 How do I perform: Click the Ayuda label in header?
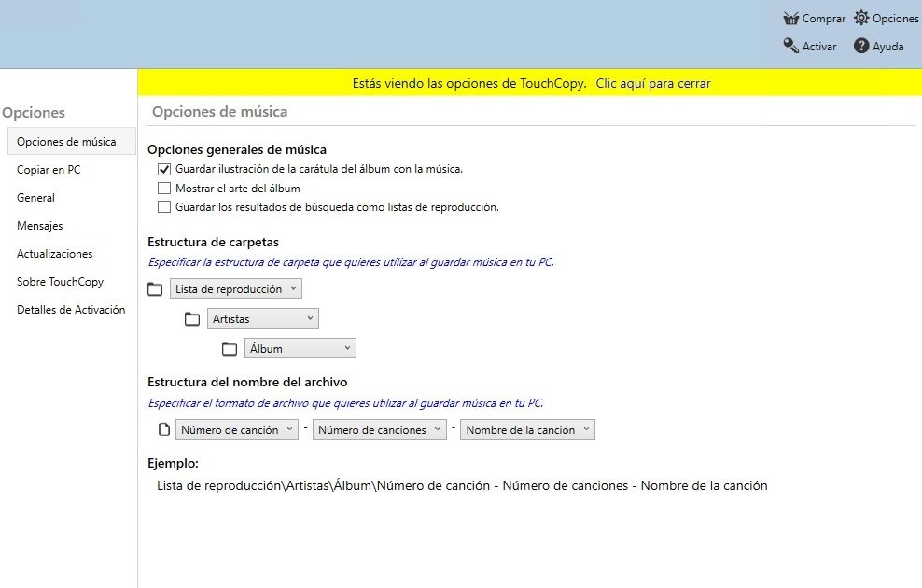(887, 47)
